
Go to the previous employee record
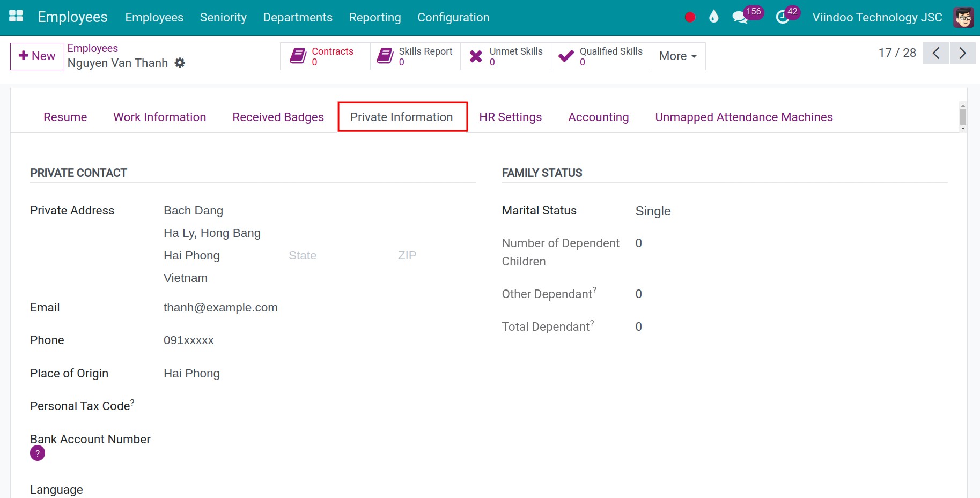click(x=936, y=54)
